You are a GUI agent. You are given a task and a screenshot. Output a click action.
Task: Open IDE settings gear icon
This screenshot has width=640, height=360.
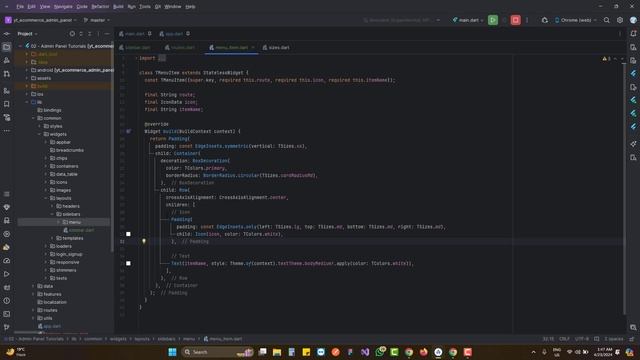620,20
